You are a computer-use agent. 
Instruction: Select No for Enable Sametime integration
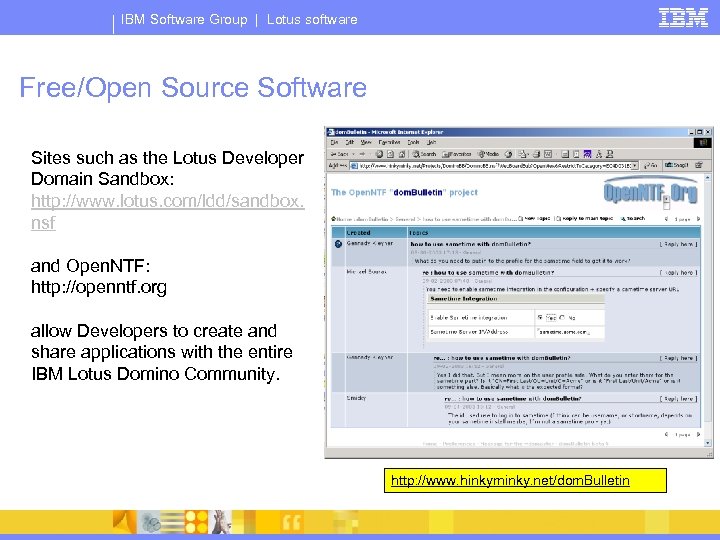click(x=562, y=317)
